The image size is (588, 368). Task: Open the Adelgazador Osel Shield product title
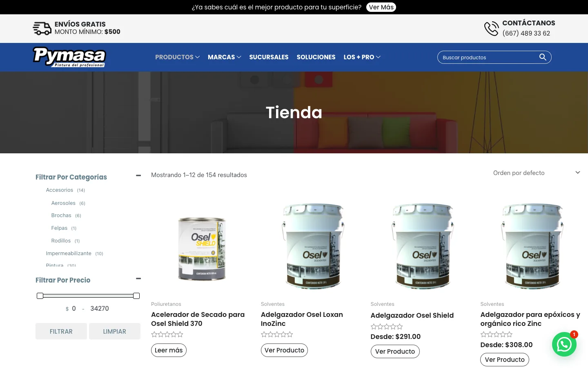[412, 315]
